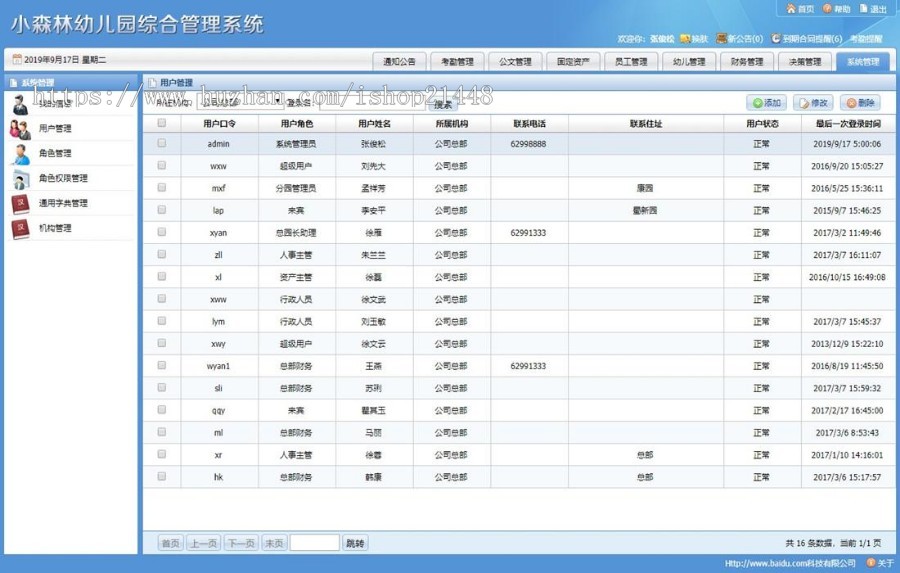Switch to the 幼儿管理 tab
The height and width of the screenshot is (573, 900).
[x=689, y=61]
